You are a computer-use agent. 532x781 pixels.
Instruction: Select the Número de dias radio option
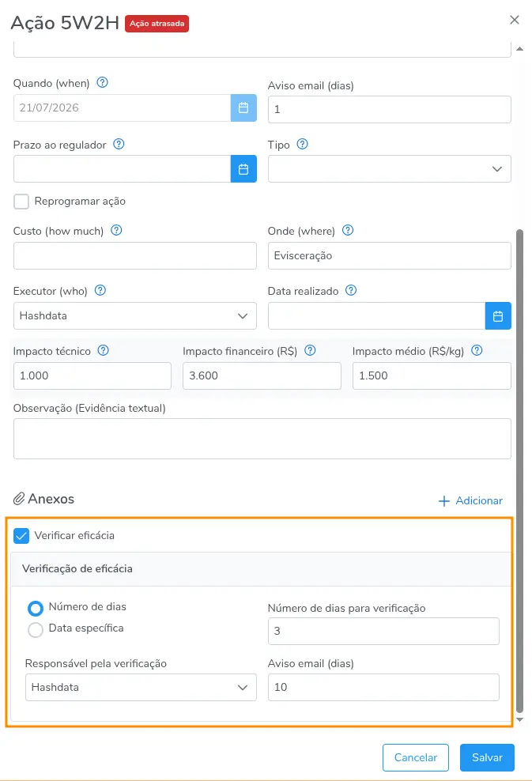pos(36,608)
